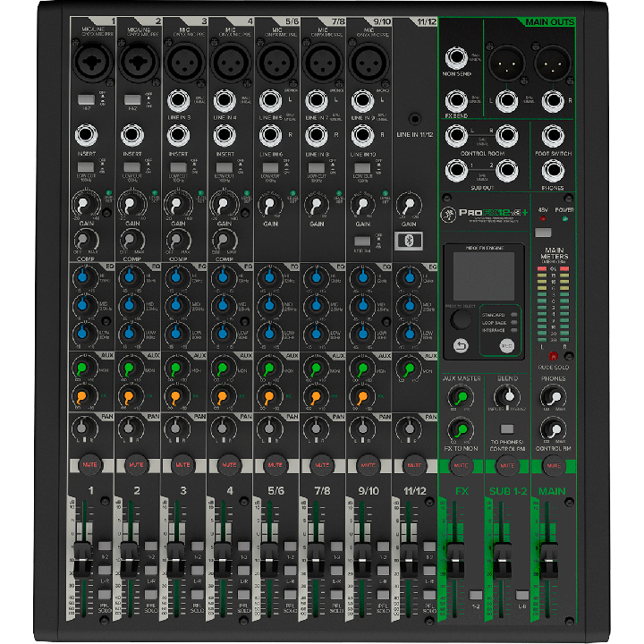Click the channel 2 Comp knob
The height and width of the screenshot is (644, 644).
pyautogui.click(x=131, y=240)
